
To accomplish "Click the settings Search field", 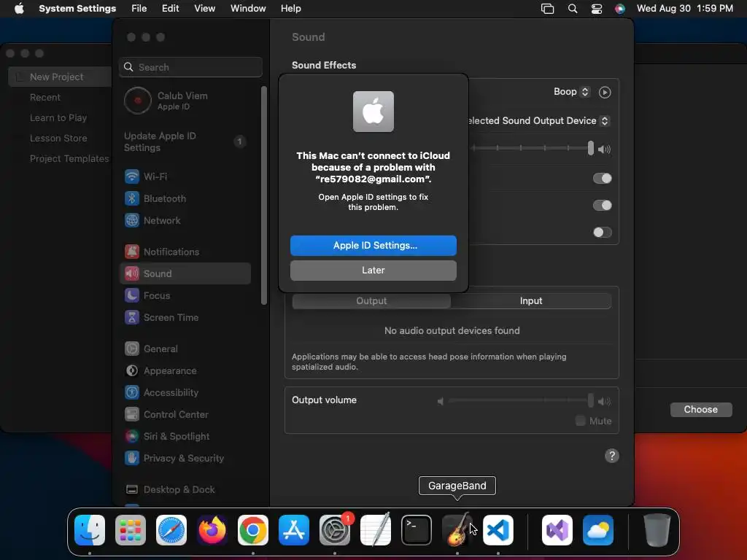I will [x=190, y=67].
